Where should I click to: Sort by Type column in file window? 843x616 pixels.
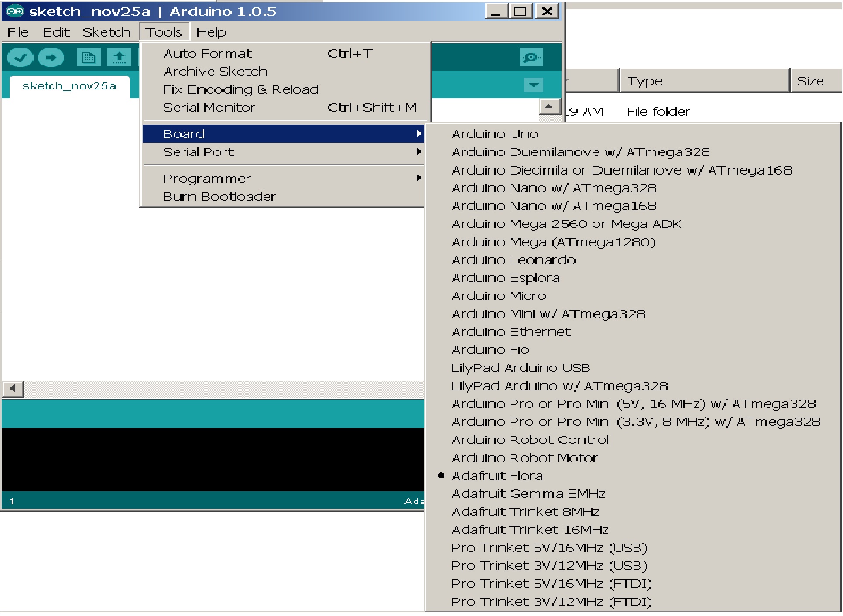point(705,81)
